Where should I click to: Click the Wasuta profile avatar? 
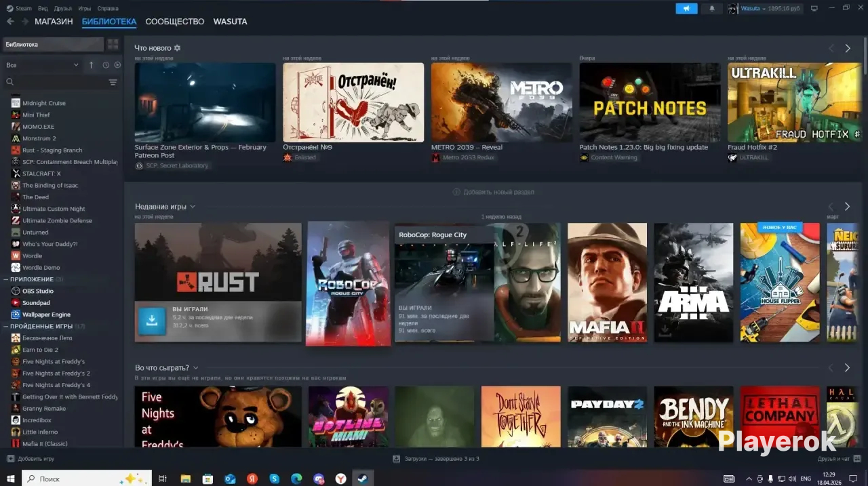(x=733, y=9)
